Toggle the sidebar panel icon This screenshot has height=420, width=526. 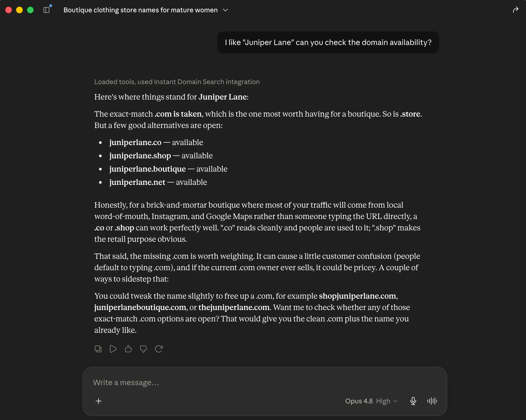tap(46, 10)
